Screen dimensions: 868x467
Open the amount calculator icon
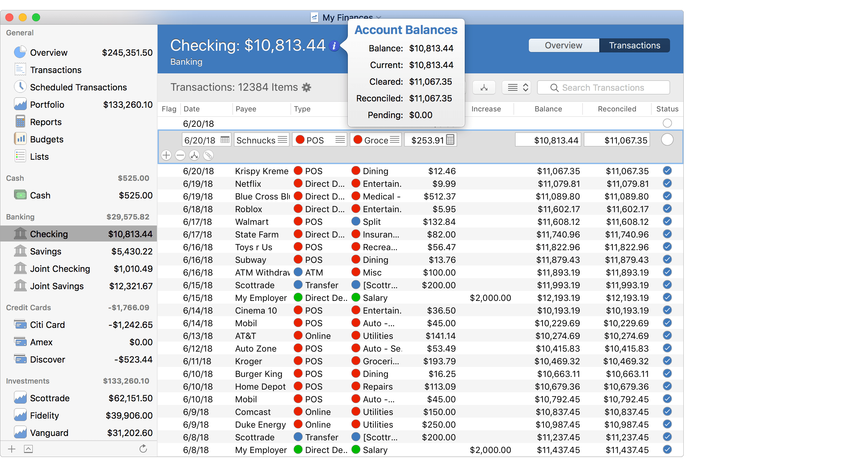point(450,140)
